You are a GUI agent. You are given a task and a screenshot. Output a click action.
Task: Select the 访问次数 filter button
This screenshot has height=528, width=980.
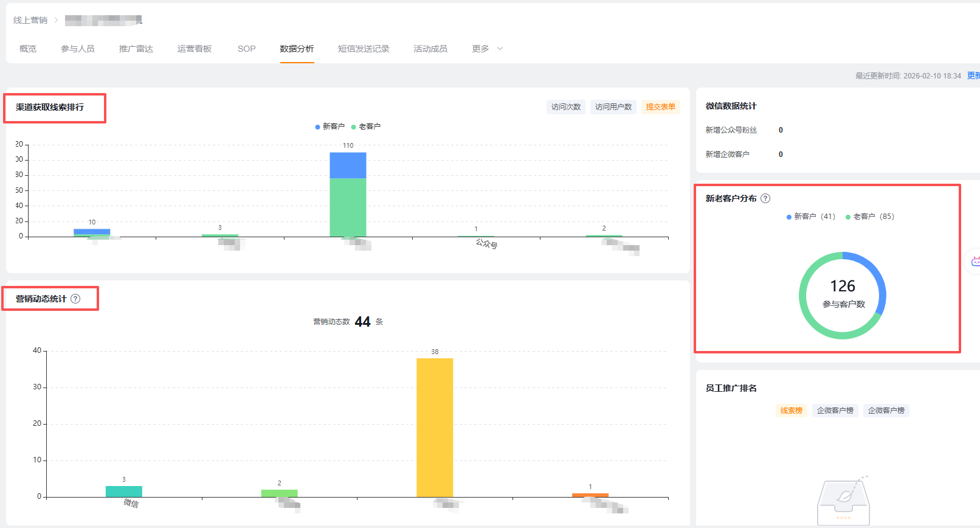click(566, 107)
